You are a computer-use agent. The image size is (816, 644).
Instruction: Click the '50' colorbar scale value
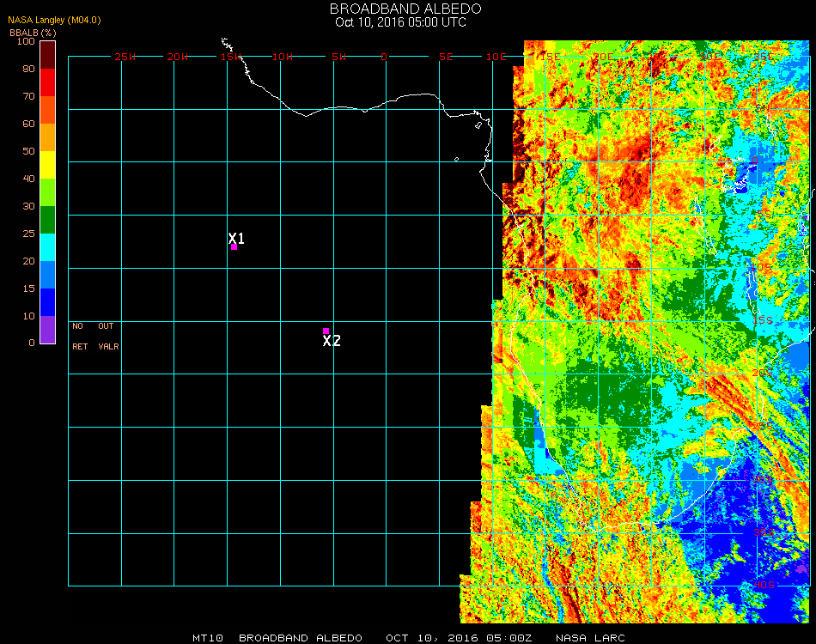tap(28, 151)
